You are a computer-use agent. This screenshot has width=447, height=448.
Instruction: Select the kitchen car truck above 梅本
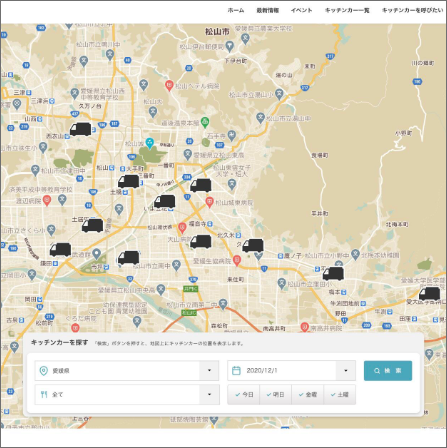pyautogui.click(x=333, y=274)
